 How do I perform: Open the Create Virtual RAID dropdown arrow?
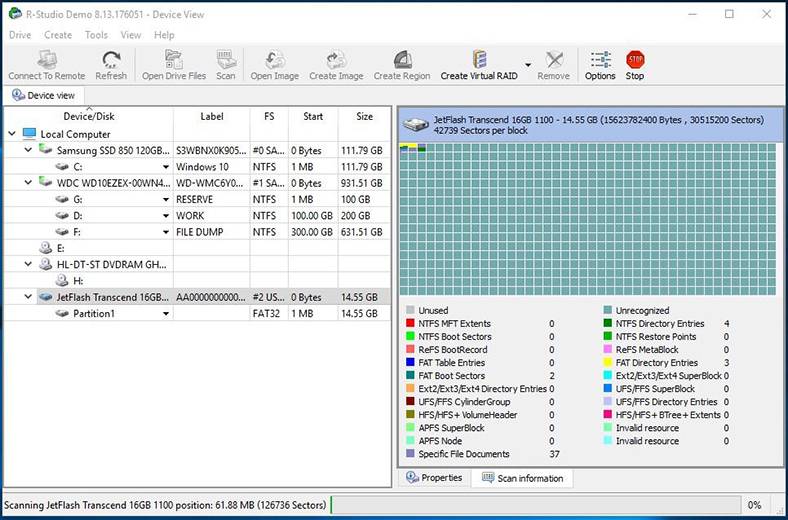pos(528,65)
